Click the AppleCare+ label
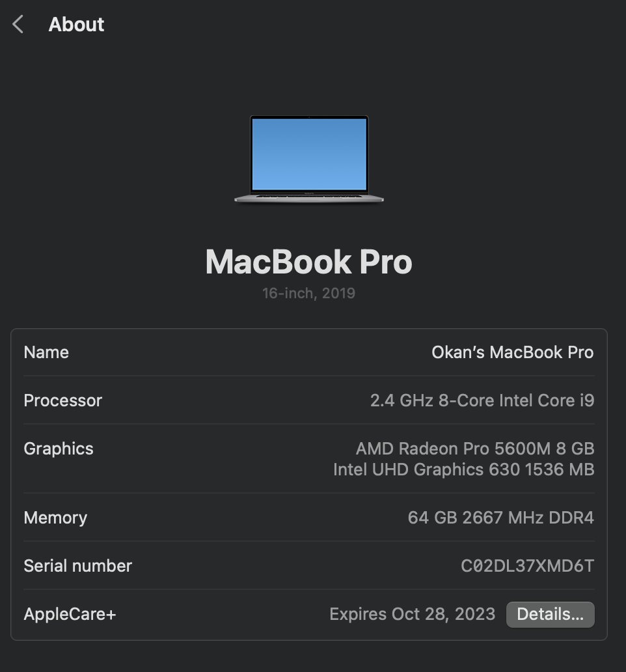This screenshot has width=626, height=672. (x=70, y=614)
